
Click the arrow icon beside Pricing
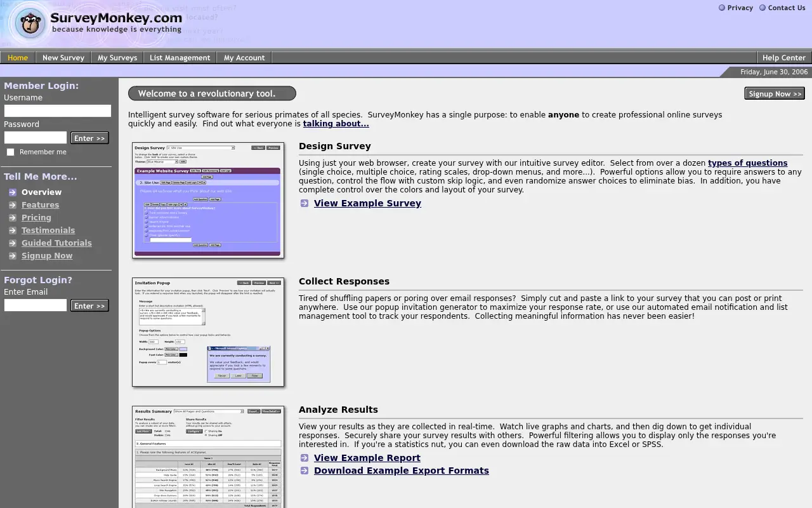pos(13,218)
